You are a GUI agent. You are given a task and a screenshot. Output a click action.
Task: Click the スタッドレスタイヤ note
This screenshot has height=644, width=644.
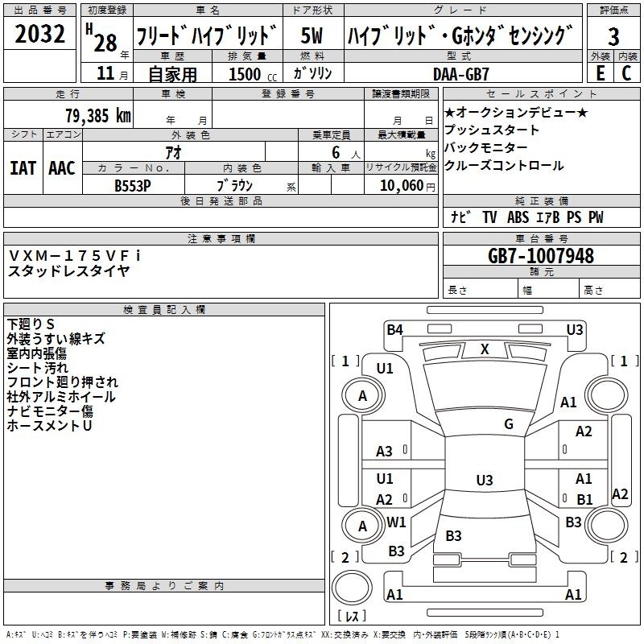pyautogui.click(x=68, y=271)
